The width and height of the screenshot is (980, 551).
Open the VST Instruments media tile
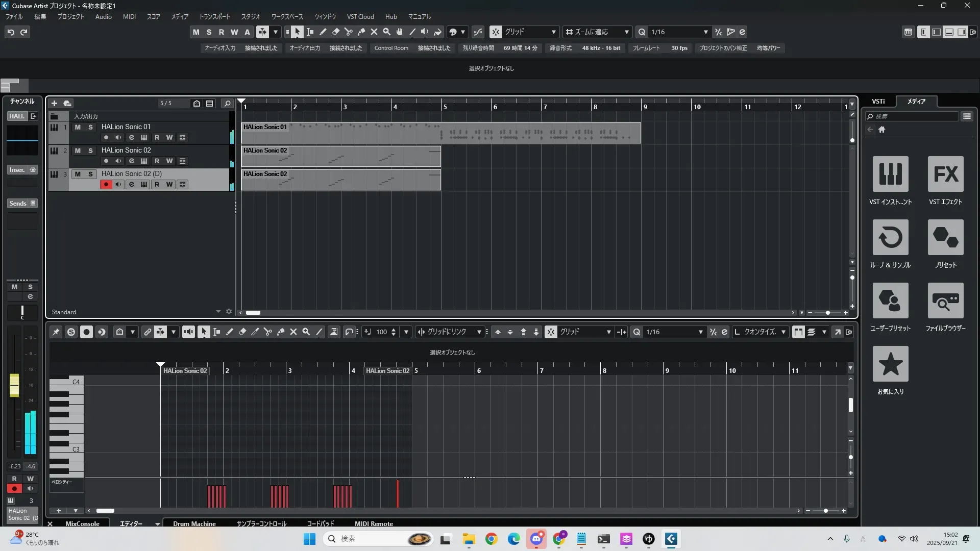[x=890, y=174]
